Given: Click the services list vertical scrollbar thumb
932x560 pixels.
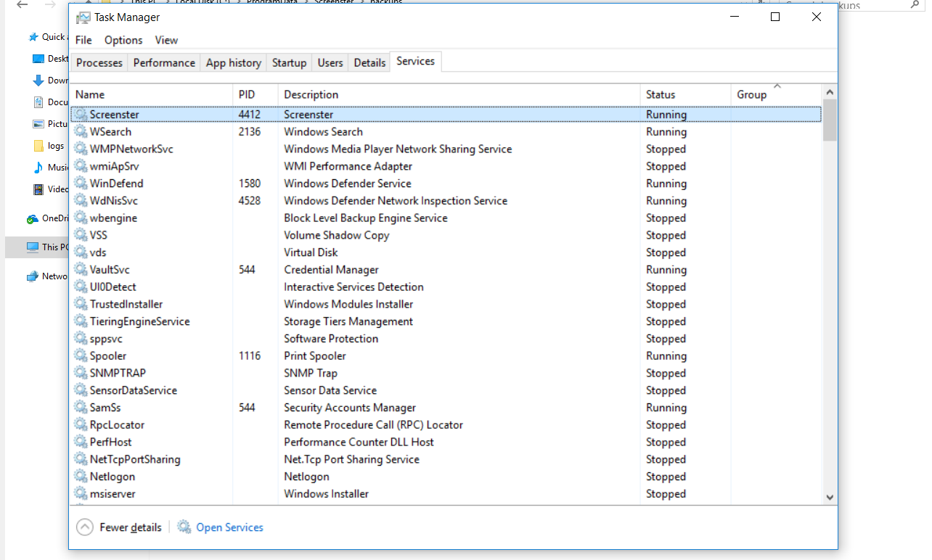Looking at the screenshot, I should 830,120.
